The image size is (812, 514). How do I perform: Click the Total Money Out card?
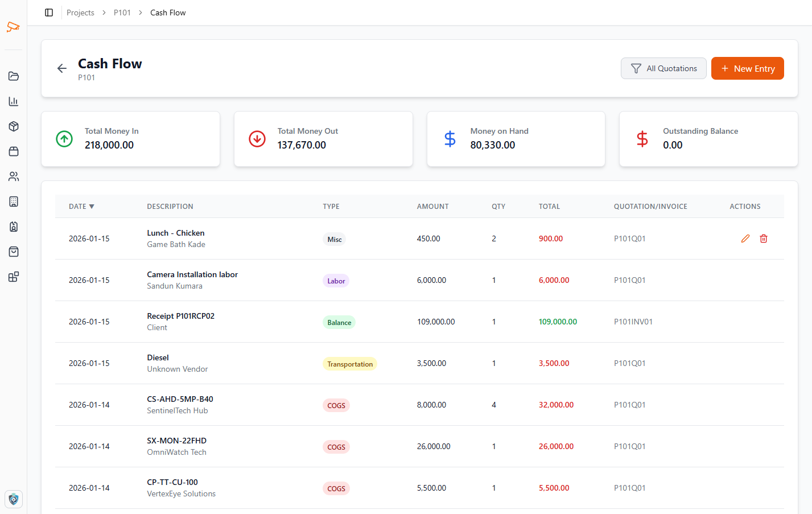(323, 139)
